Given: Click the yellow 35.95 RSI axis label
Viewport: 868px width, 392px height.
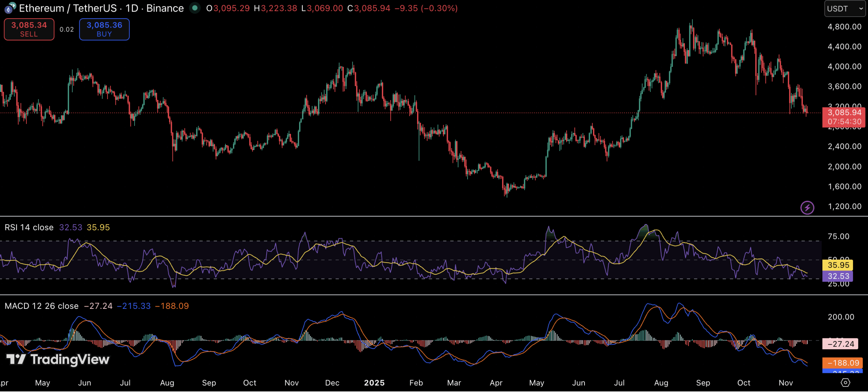Looking at the screenshot, I should click(x=838, y=265).
